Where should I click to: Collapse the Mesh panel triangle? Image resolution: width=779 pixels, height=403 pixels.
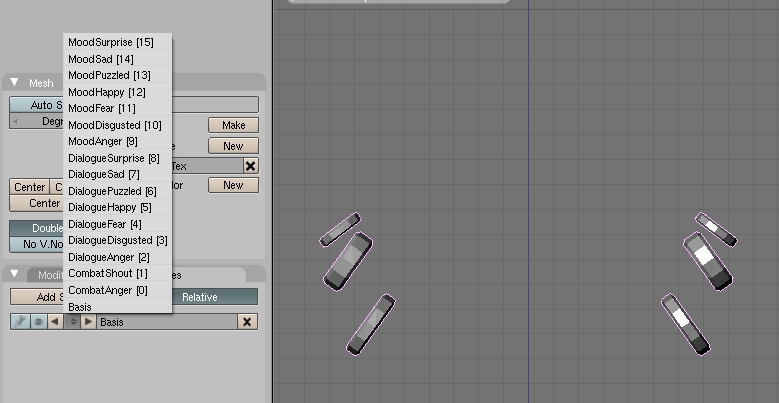tap(15, 83)
